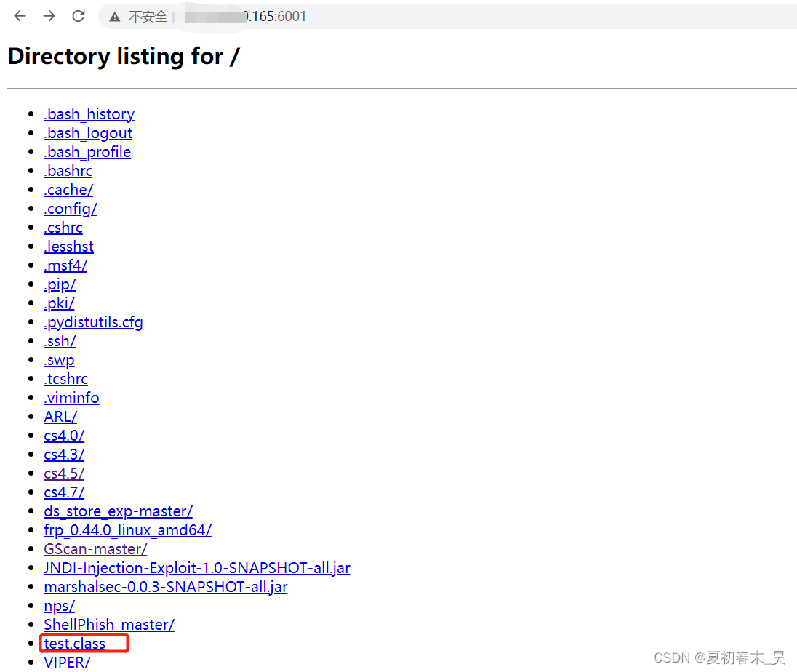Open the .pydistutils.cfg file link
The width and height of the screenshot is (797, 672).
(94, 321)
